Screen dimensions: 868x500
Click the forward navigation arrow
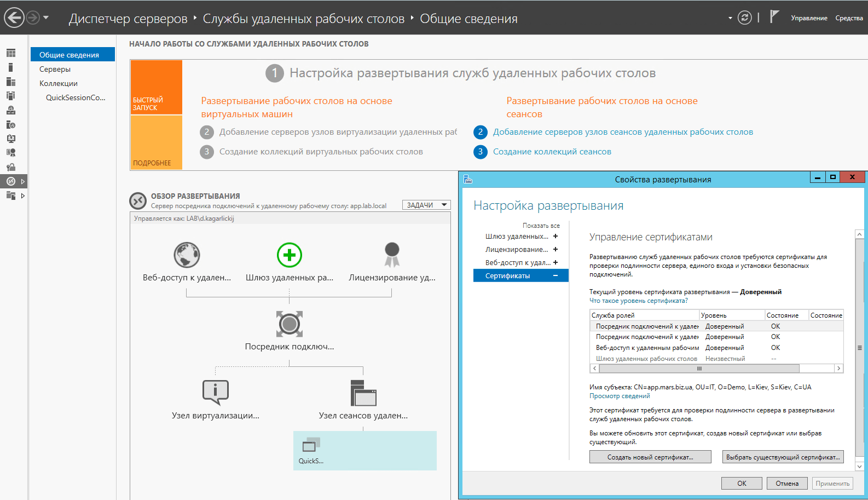33,18
